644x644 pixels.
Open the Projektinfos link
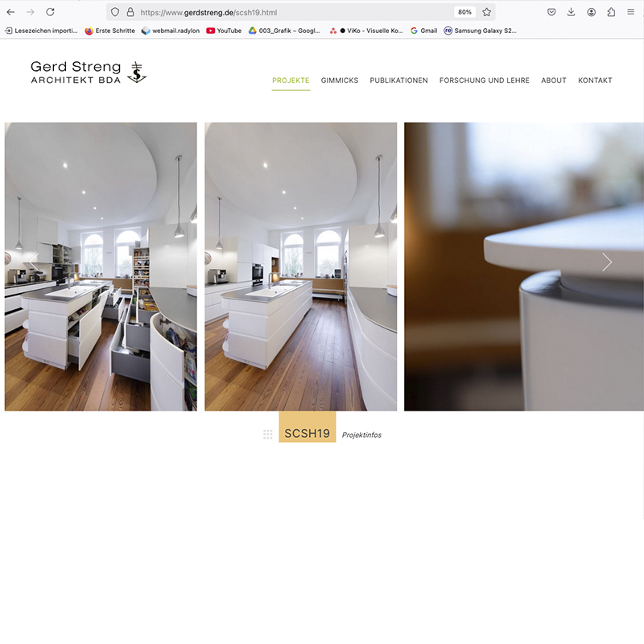pos(361,436)
